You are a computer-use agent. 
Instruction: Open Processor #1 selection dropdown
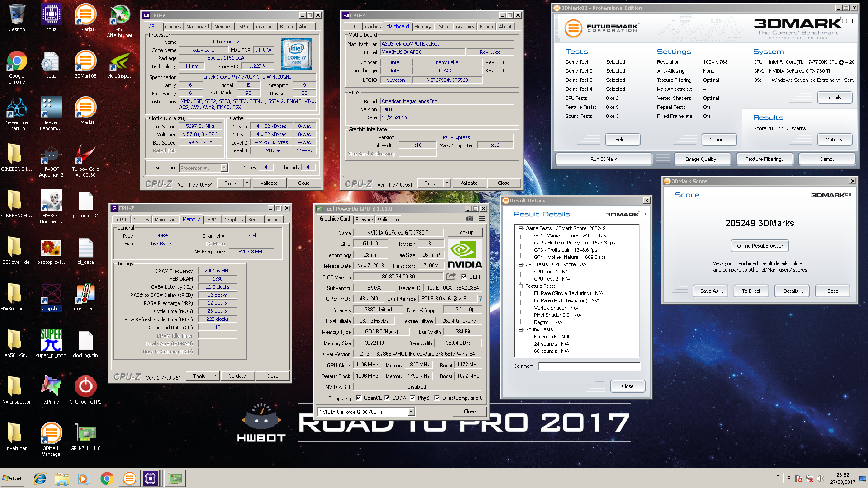coord(224,168)
